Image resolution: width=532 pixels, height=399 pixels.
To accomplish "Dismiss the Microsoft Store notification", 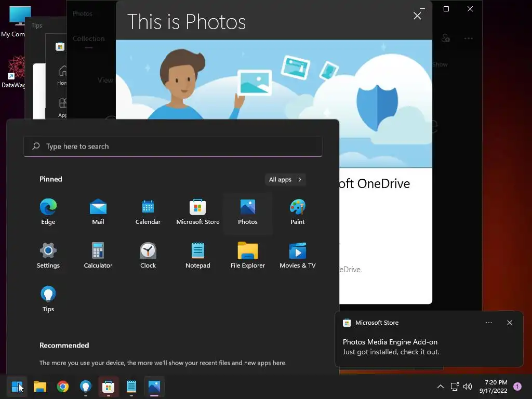I will point(510,323).
